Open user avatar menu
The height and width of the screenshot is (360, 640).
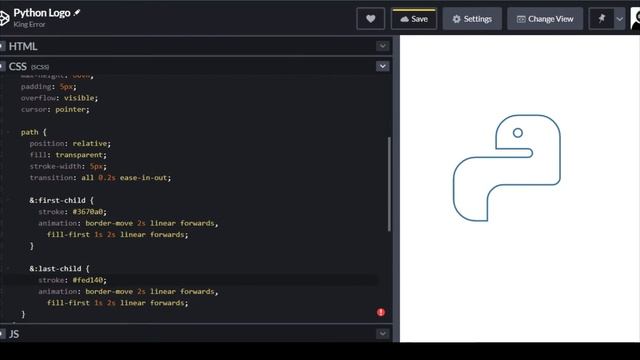click(635, 19)
